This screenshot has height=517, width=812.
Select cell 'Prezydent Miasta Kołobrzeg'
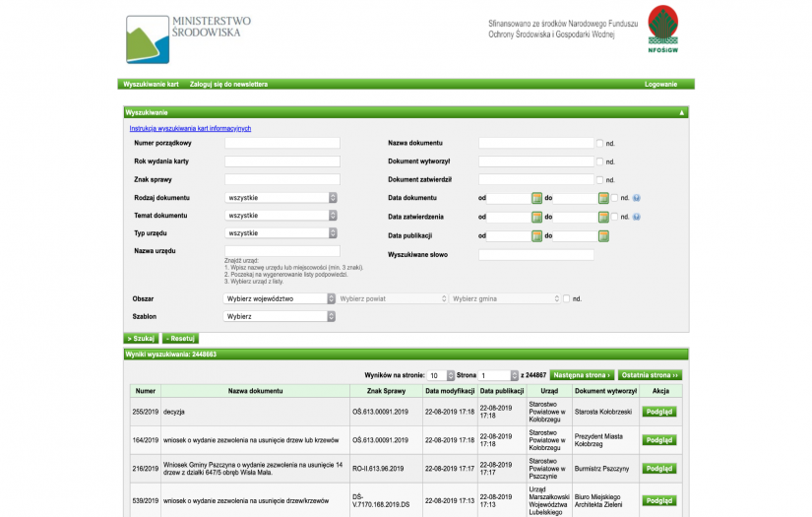click(606, 440)
